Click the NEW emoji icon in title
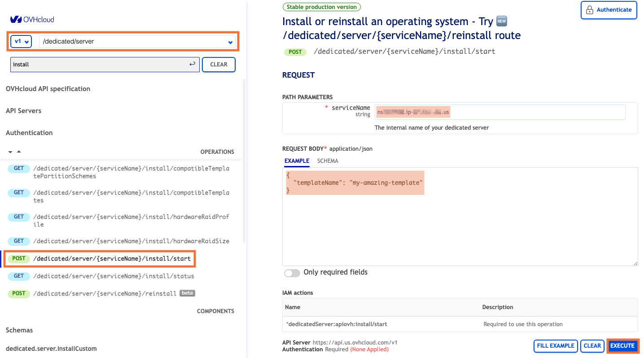Viewport: 644px width, 358px height. [x=502, y=21]
